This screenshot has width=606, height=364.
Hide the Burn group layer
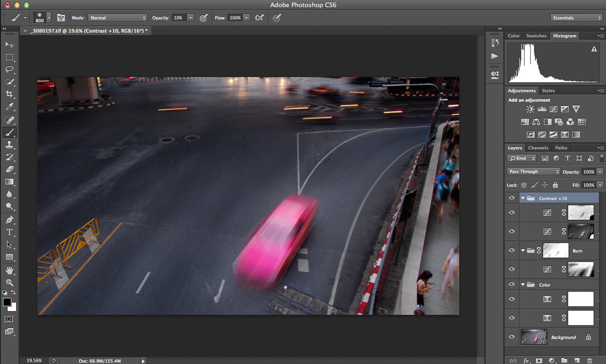[x=512, y=251]
